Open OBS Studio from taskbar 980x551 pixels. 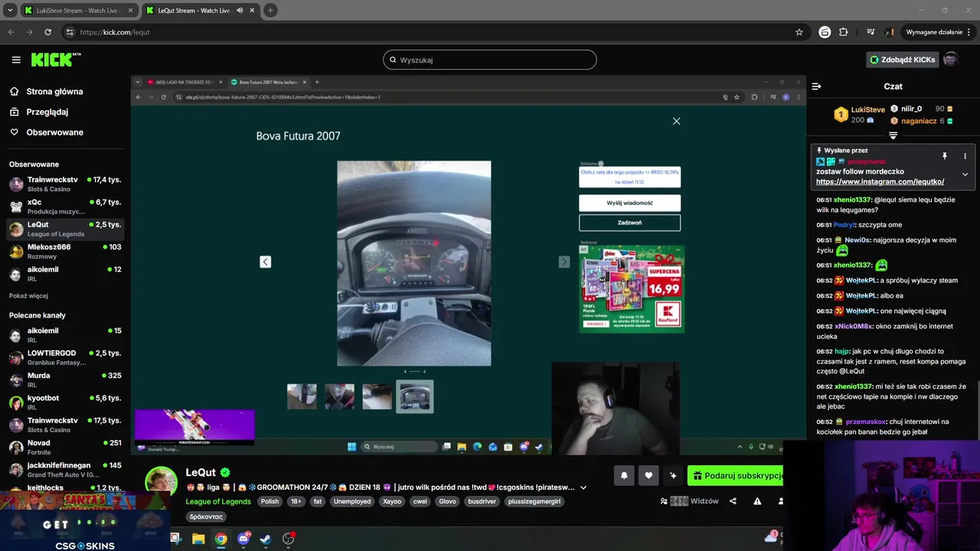pyautogui.click(x=288, y=539)
